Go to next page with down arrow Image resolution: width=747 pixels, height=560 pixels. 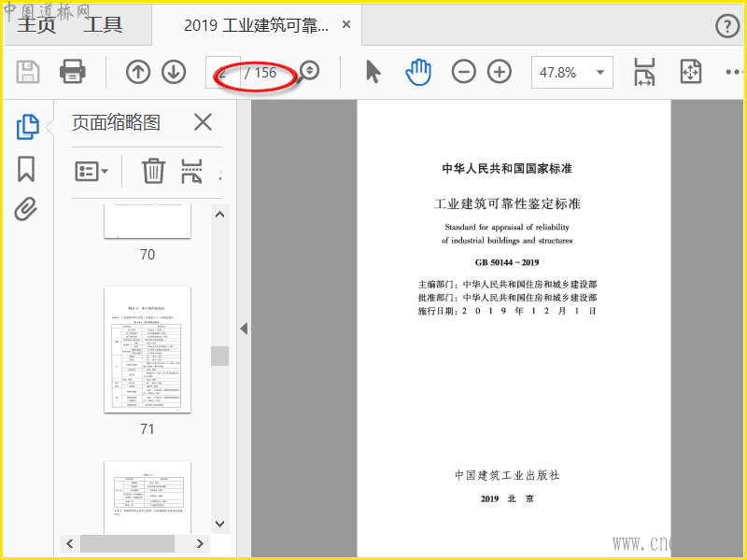tap(174, 72)
